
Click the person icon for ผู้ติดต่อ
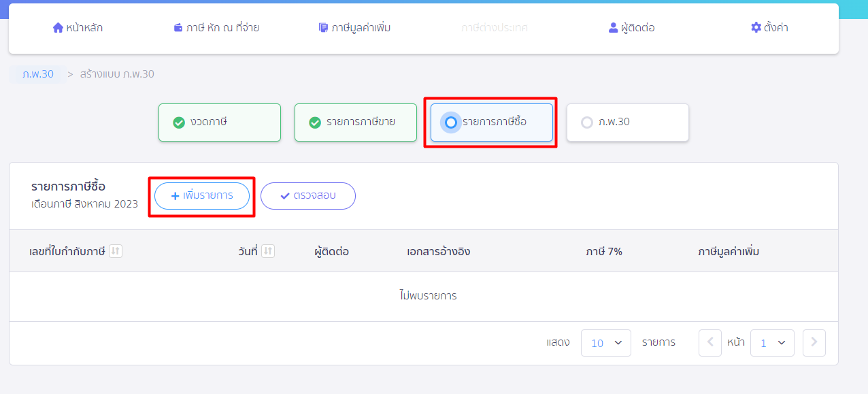pyautogui.click(x=613, y=28)
